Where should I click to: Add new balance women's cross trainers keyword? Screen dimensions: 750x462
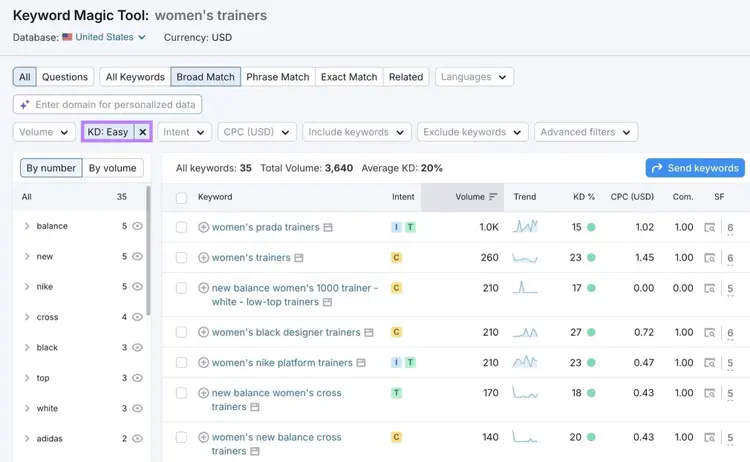click(203, 393)
